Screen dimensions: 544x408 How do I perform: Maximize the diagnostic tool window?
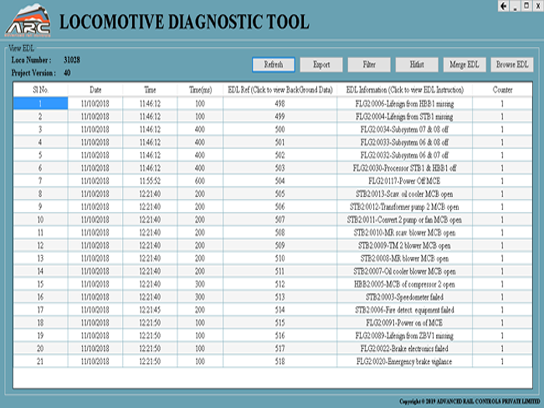tap(526, 6)
